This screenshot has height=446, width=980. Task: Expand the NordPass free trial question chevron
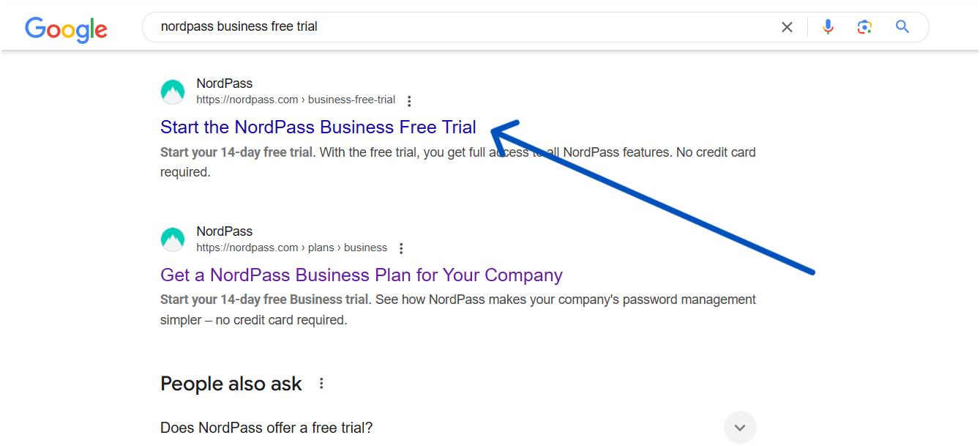[x=740, y=428]
